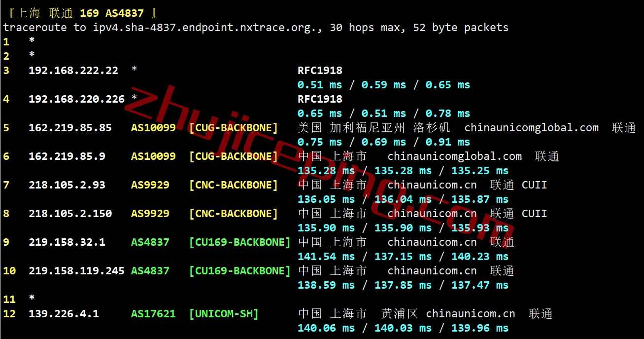
Task: Click [CUG-BACKBONE] on the 162.219.85.85 row
Action: 234,128
